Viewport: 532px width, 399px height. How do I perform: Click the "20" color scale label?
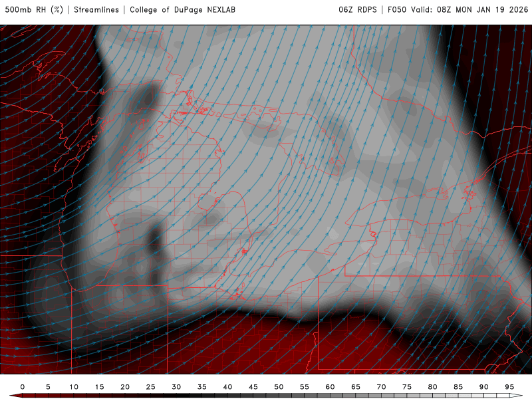tap(125, 387)
